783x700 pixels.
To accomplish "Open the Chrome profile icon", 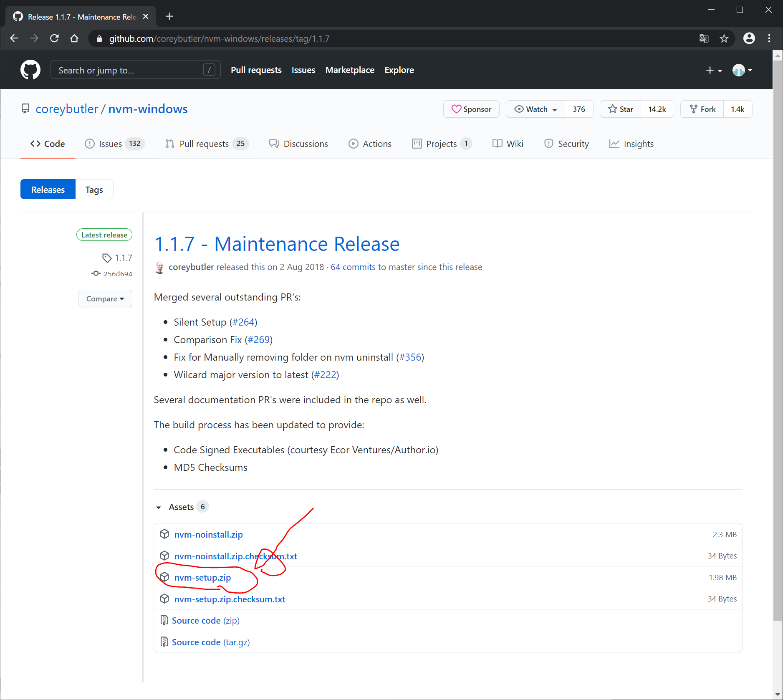I will click(x=749, y=38).
